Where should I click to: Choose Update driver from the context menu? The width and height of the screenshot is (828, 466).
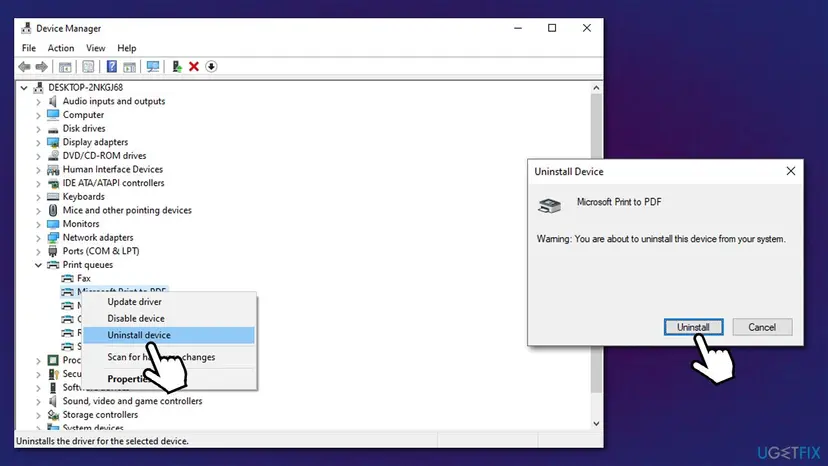[x=168, y=302]
